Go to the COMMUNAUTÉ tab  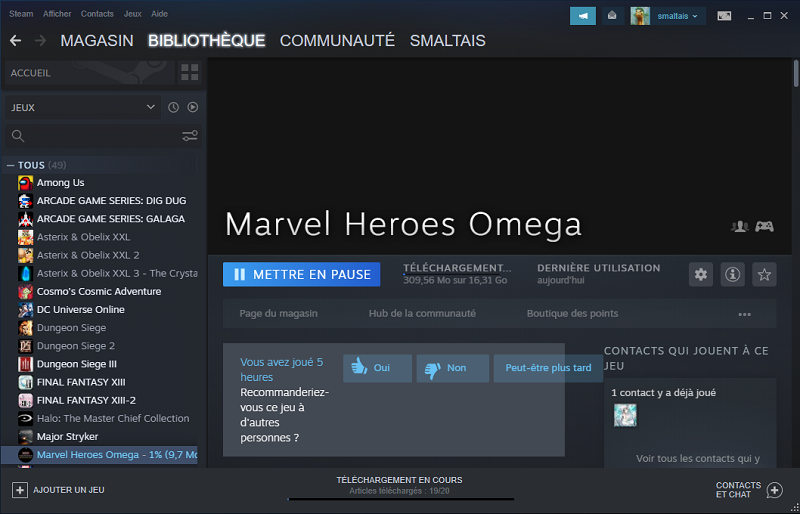337,41
